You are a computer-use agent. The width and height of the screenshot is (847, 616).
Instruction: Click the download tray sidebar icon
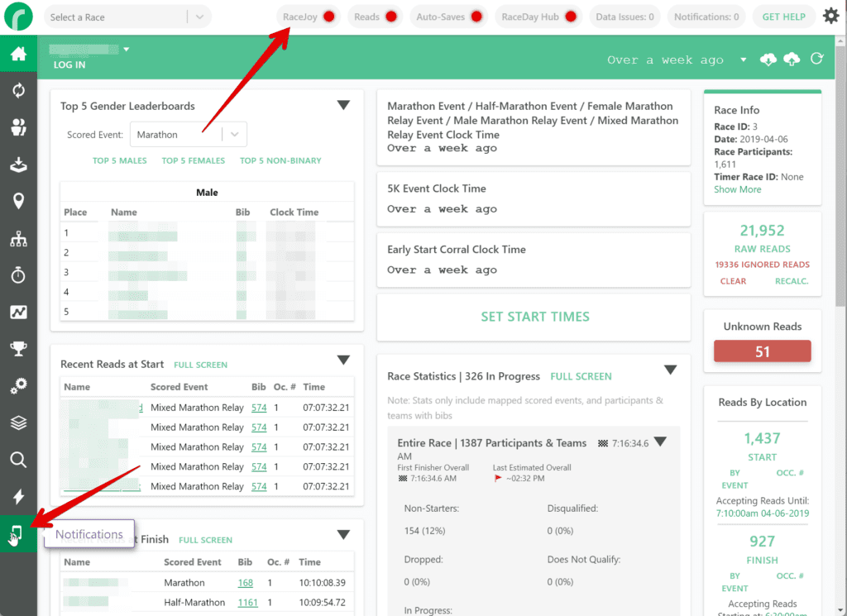(x=18, y=164)
